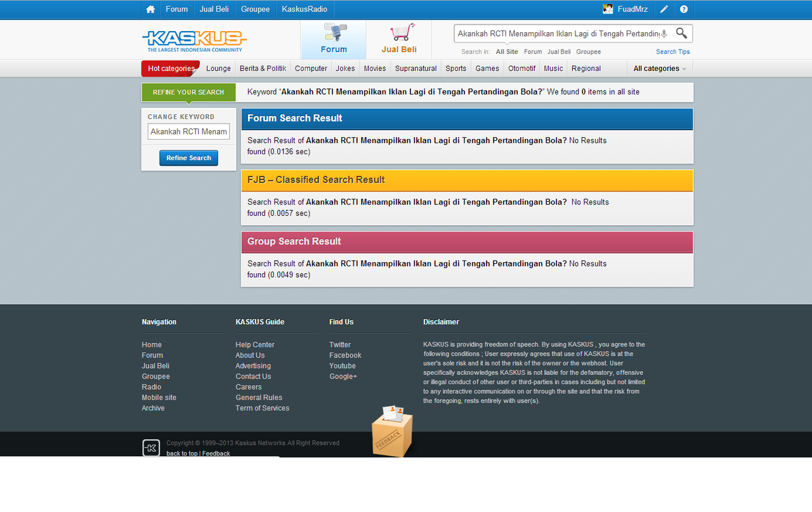812x512 pixels.
Task: Click Forum in the top navigation bar
Action: [x=176, y=10]
